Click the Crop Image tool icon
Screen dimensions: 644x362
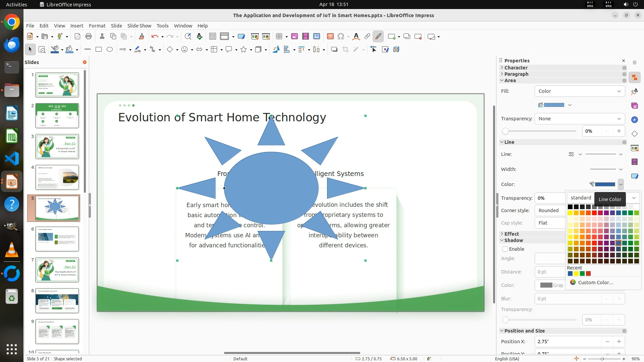(x=345, y=50)
